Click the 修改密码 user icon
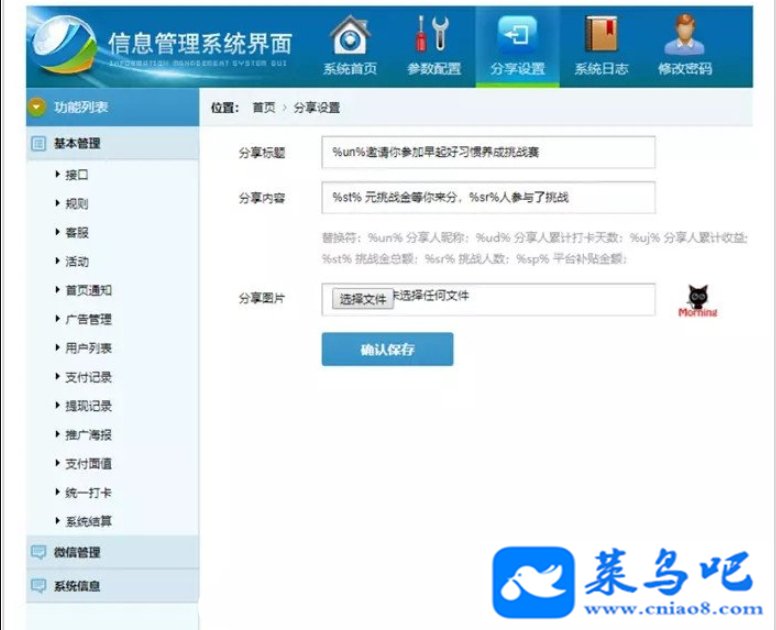 (685, 34)
